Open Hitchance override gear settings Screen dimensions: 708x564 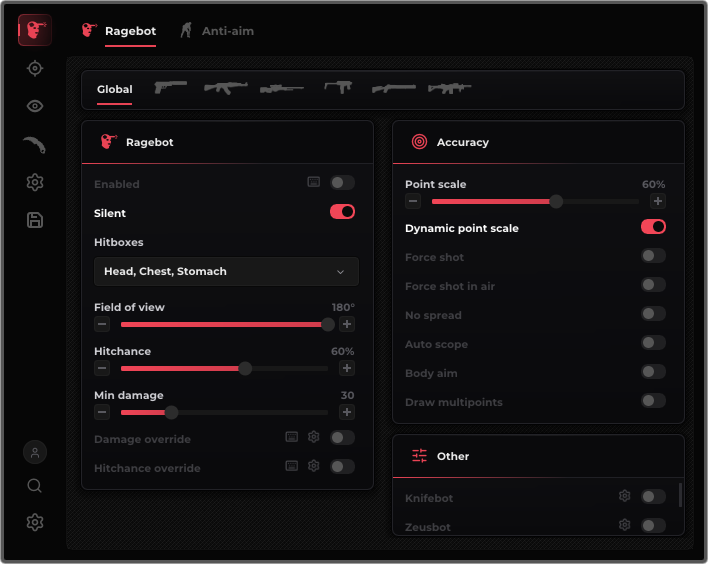point(314,466)
